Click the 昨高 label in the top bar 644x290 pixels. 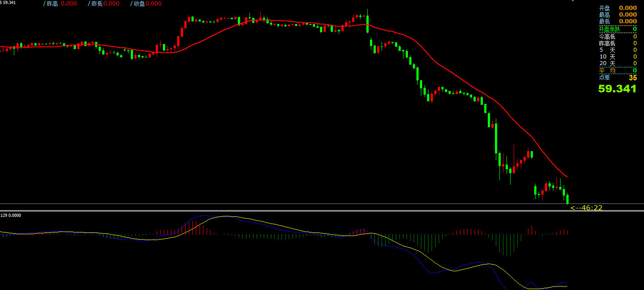52,4
